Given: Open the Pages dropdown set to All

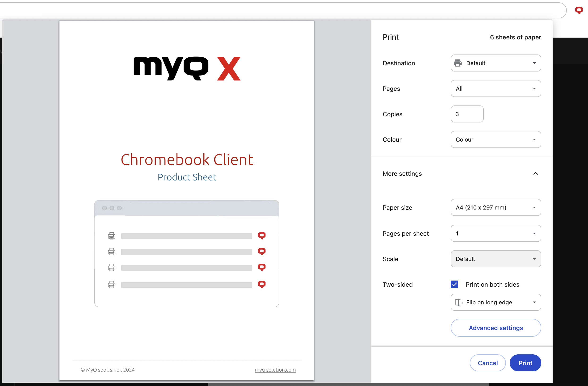Looking at the screenshot, I should click(496, 89).
